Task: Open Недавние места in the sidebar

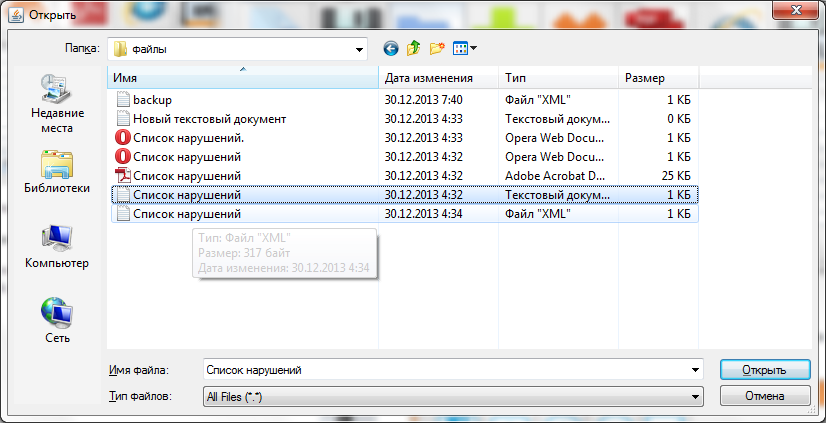Action: click(57, 104)
